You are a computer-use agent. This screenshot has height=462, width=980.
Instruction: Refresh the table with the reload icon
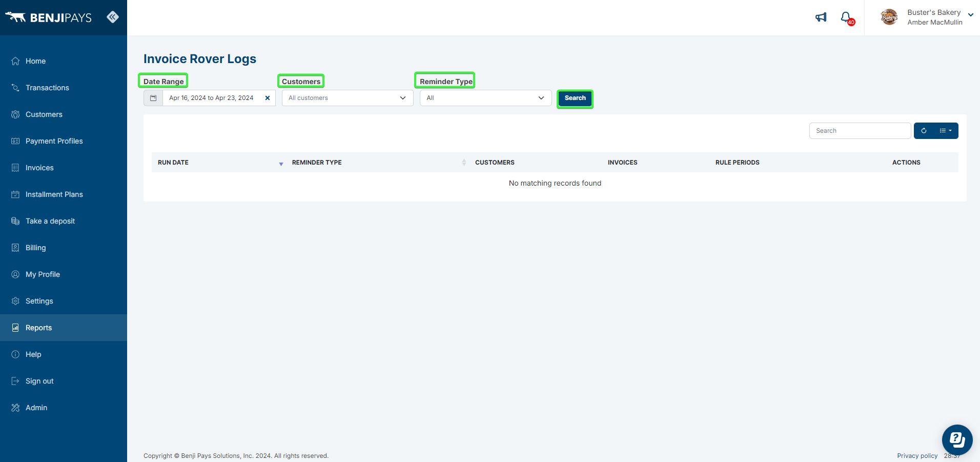924,131
